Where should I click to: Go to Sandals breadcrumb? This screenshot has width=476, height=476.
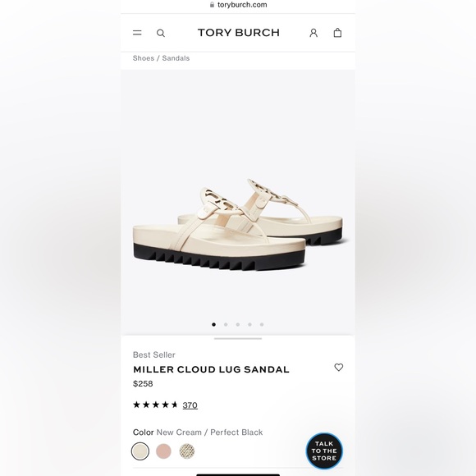click(176, 58)
